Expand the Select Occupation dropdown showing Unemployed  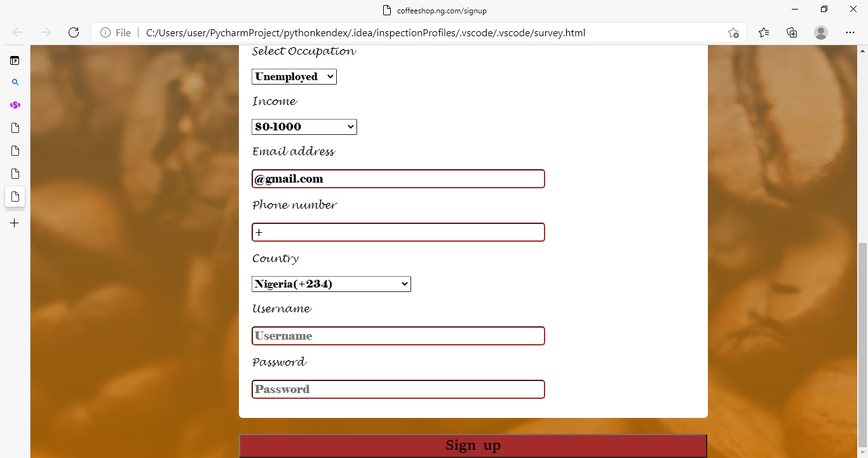click(294, 77)
